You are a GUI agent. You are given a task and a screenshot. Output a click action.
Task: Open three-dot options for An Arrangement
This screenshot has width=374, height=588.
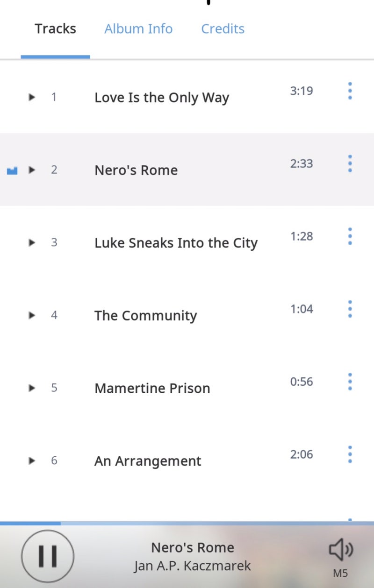(x=350, y=454)
